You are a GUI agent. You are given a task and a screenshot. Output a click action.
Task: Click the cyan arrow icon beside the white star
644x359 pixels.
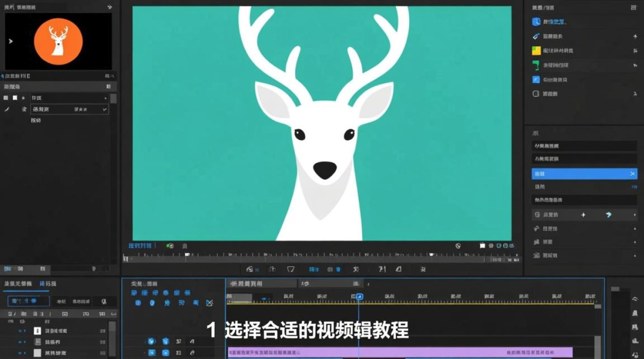coord(609,215)
